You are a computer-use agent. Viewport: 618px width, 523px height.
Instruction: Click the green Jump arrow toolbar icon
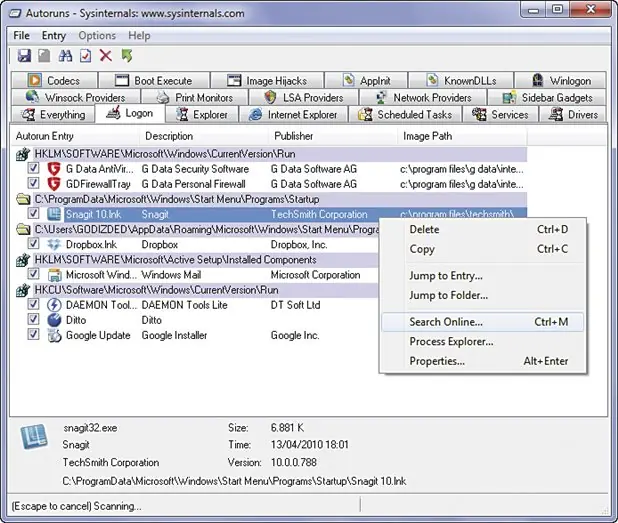click(x=127, y=56)
